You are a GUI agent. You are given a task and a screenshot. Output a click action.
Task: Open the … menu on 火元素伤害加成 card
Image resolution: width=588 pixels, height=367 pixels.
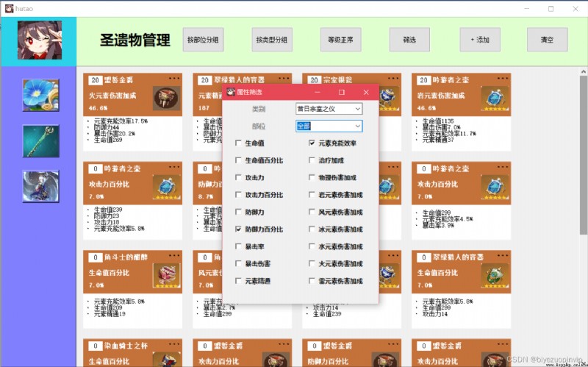coord(174,79)
